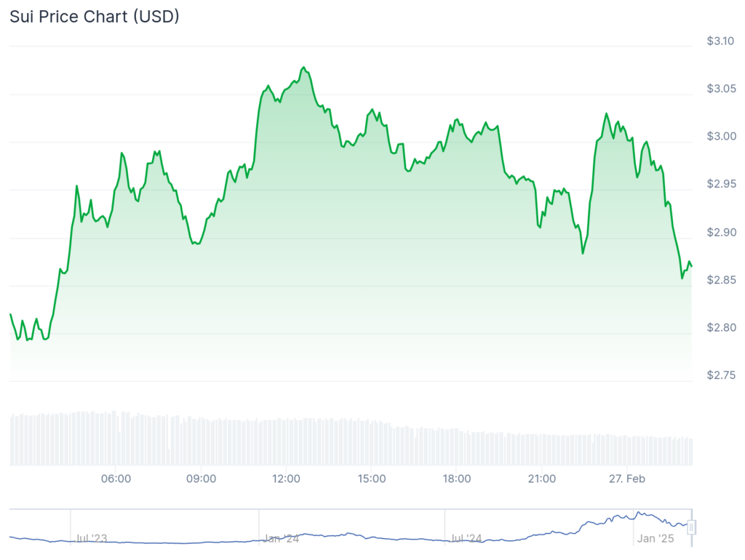This screenshot has width=745, height=560.
Task: Click the Sui Price Chart (USD) title
Action: point(95,16)
